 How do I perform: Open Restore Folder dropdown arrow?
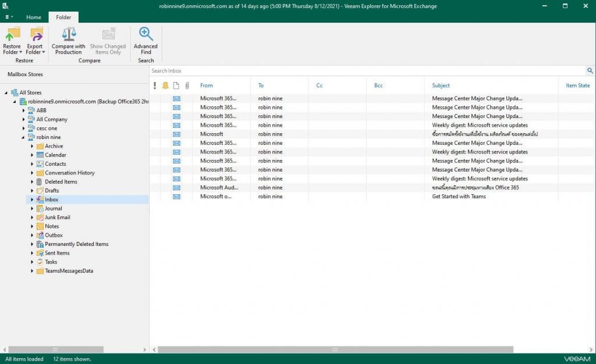(20, 52)
